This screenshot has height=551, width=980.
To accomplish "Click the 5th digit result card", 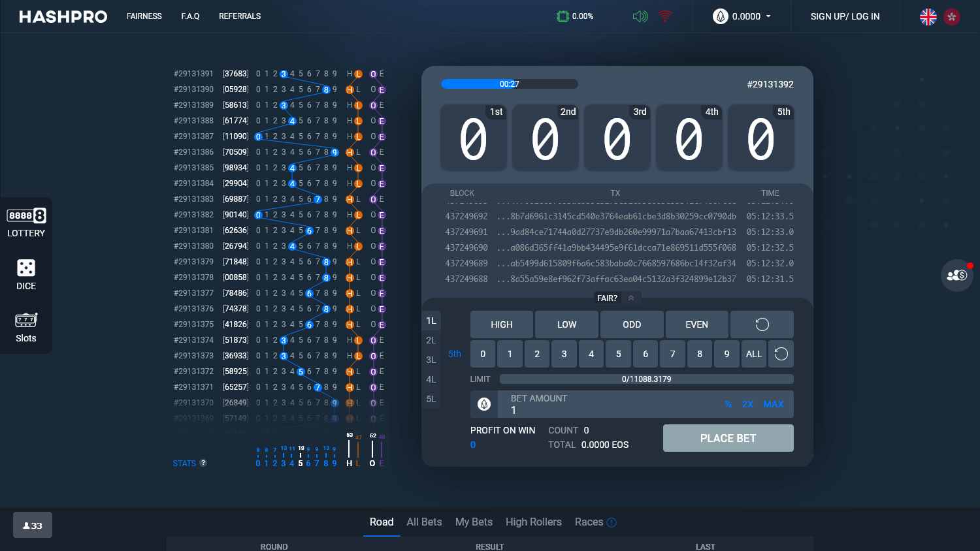I will (761, 138).
